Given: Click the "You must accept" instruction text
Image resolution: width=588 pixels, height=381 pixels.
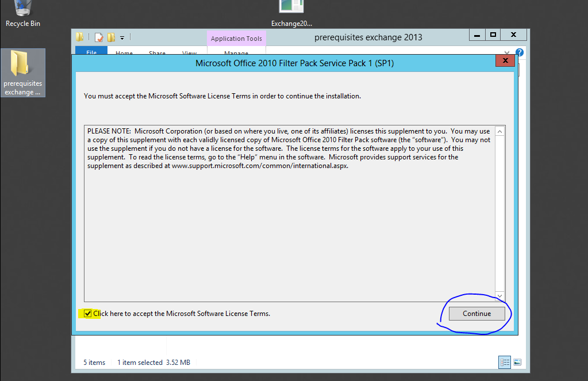Looking at the screenshot, I should [222, 96].
